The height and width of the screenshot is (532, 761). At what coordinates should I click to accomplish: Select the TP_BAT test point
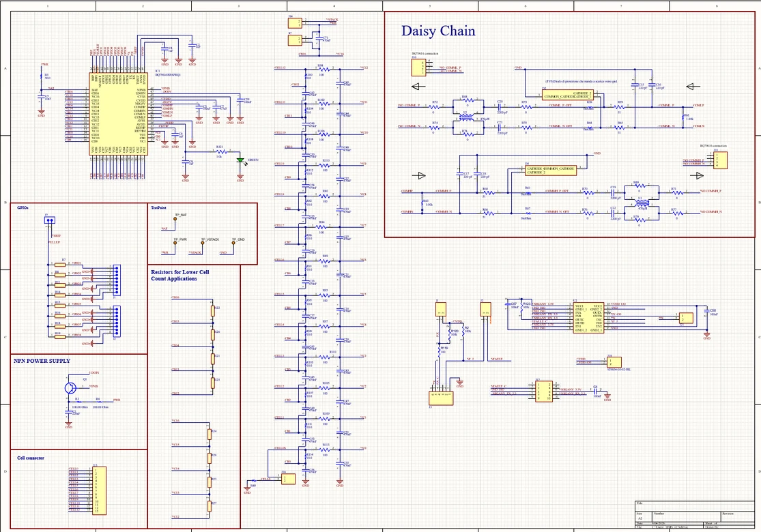coord(175,219)
